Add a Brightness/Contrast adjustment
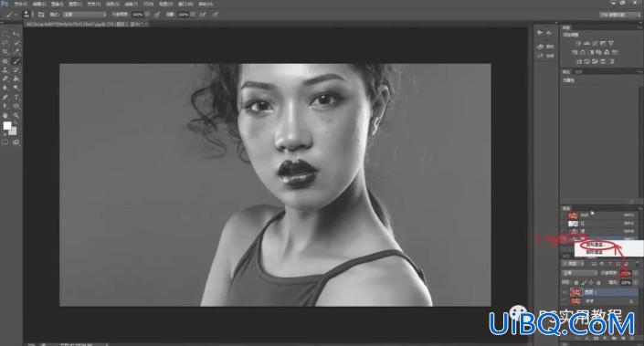Screen dimensions: 644x346 click(579, 43)
